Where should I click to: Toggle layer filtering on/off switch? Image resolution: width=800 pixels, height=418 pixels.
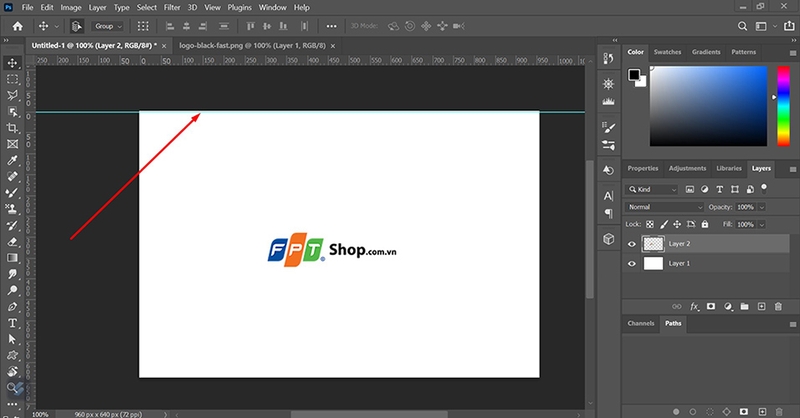pos(764,188)
